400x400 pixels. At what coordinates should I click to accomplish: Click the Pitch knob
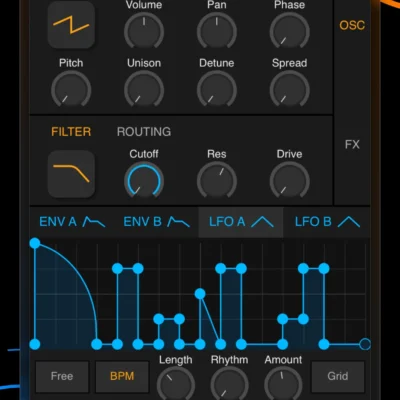[71, 90]
